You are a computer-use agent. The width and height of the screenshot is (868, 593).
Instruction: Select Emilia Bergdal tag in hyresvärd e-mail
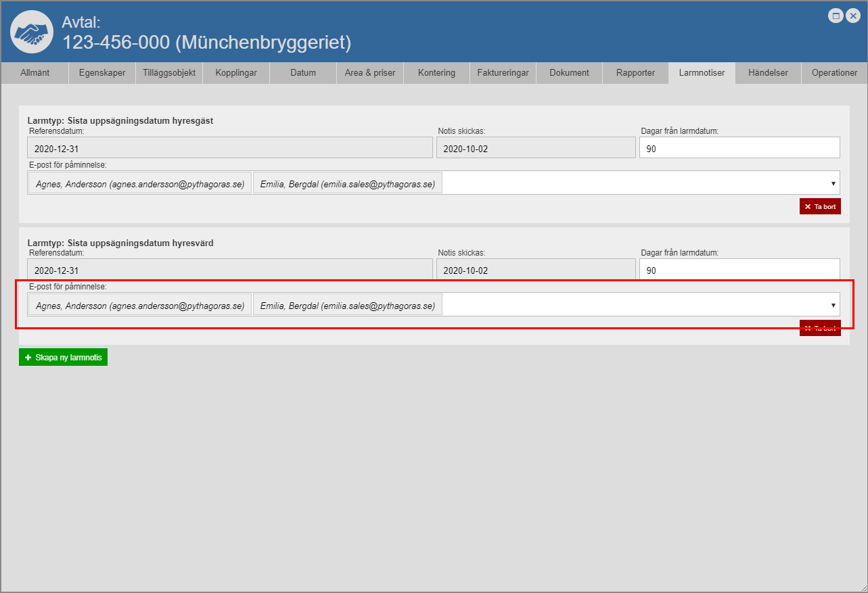click(x=347, y=306)
